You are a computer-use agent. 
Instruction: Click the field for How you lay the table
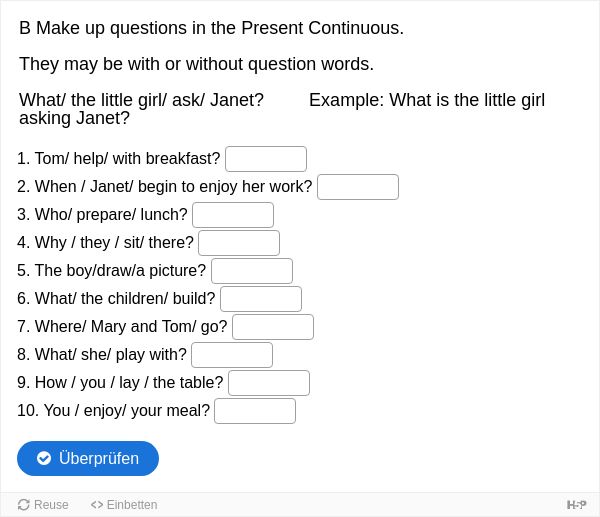(269, 383)
